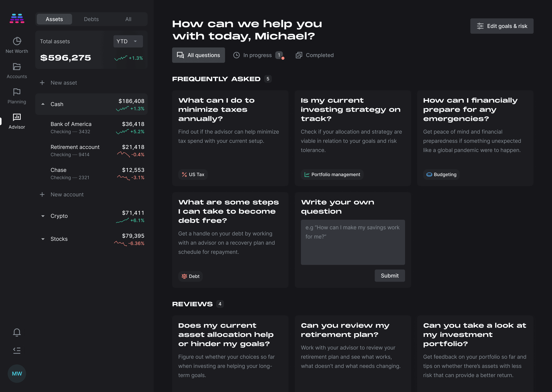Switch to the Debts segment

pos(91,19)
